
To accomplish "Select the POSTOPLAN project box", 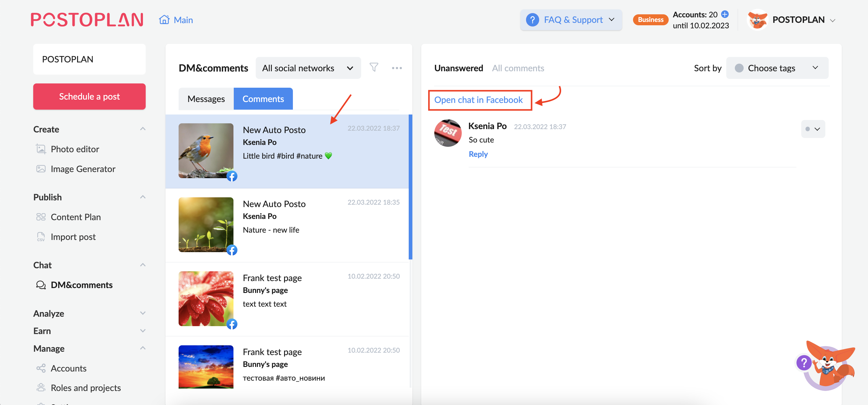I will (89, 59).
